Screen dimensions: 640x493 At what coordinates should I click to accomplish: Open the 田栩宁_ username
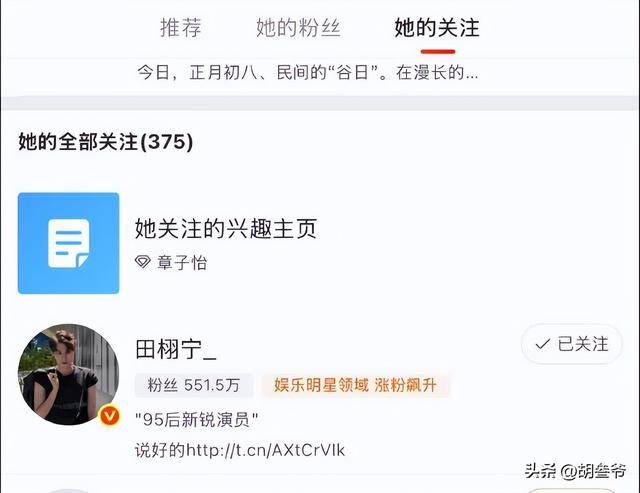[176, 349]
